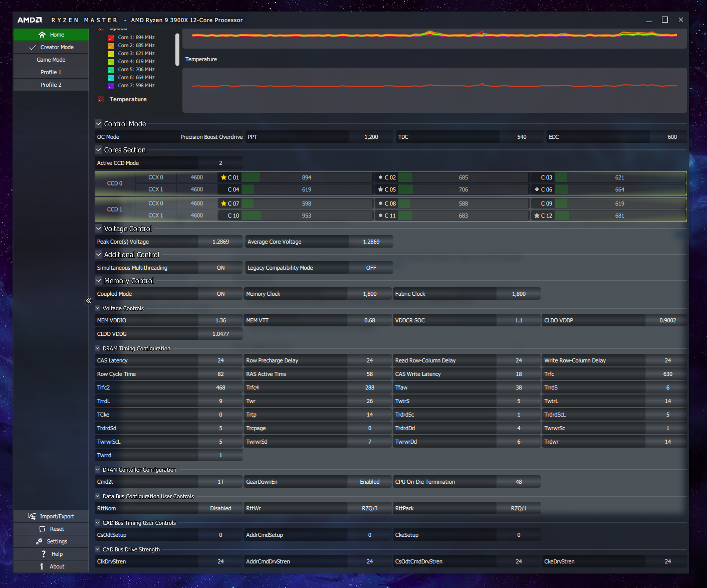Screen dimensions: 707x588
Task: Collapse the Additional Control section
Action: click(98, 255)
